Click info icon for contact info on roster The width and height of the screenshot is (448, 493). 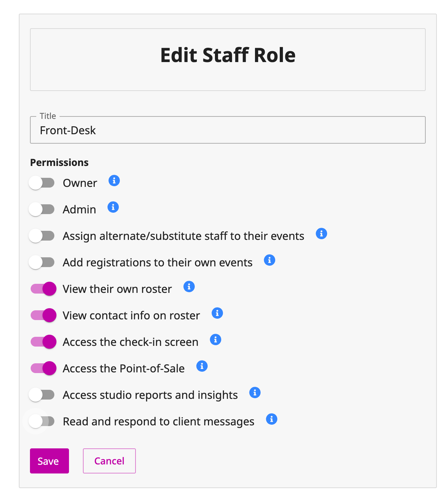coord(217,313)
